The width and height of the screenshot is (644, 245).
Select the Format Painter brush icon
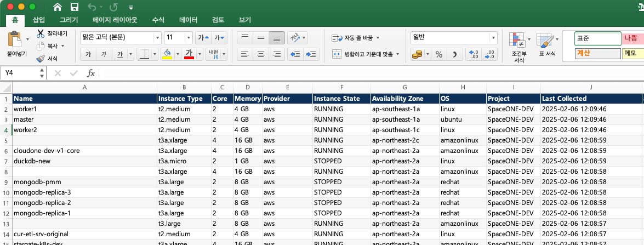41,59
